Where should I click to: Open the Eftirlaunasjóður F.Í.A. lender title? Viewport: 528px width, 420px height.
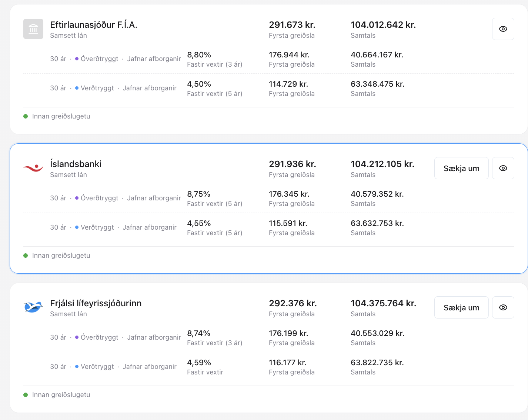94,25
